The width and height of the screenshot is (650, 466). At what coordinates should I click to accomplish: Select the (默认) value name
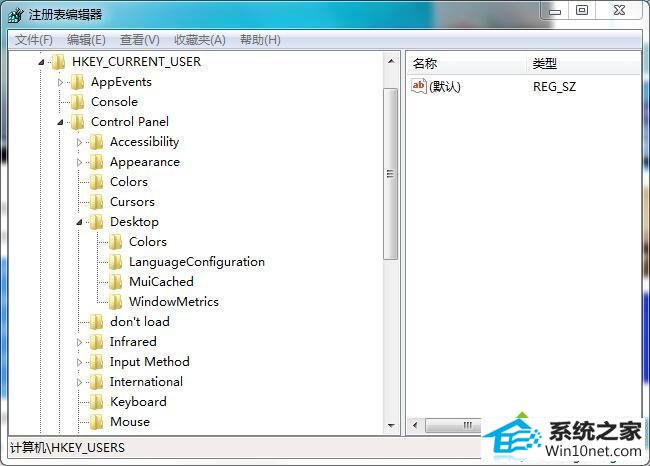tap(445, 87)
